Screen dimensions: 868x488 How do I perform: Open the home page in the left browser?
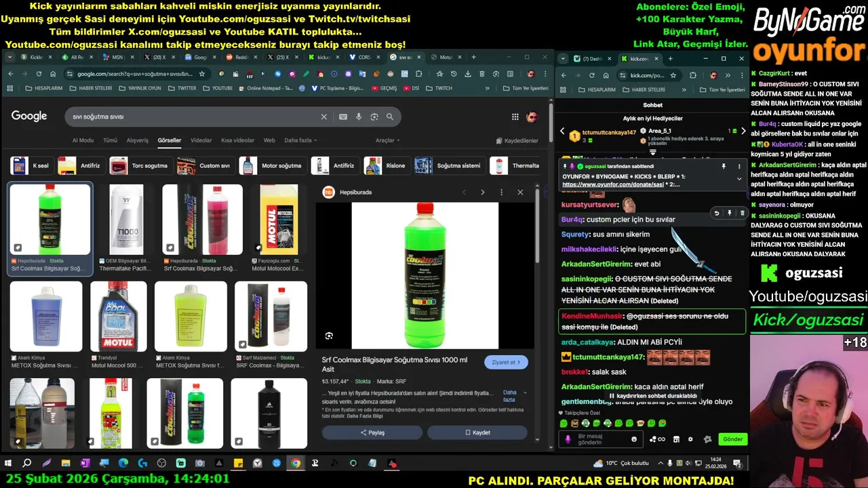[x=53, y=74]
